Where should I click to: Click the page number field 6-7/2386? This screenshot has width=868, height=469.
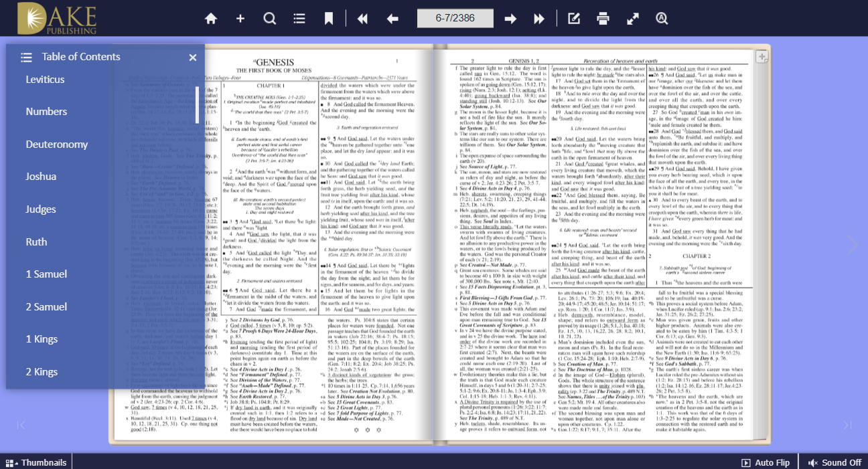[x=455, y=19]
